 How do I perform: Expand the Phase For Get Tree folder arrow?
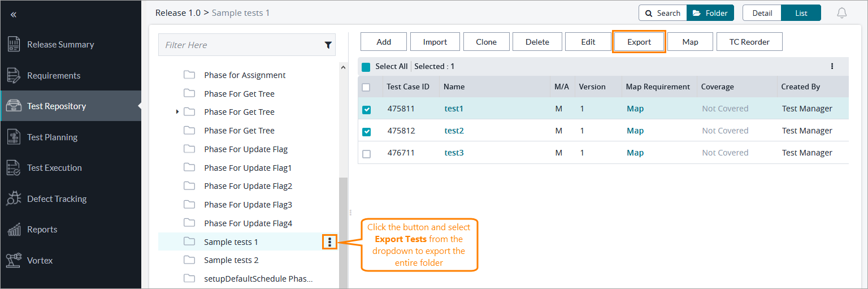coord(177,112)
